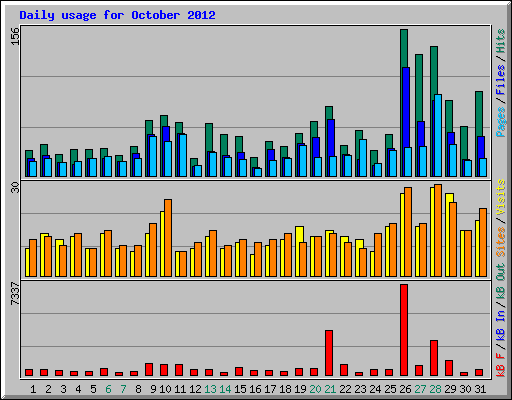Click the light blue Pages bar for day 23
Image resolution: width=512 pixels, height=400 pixels.
(x=363, y=158)
